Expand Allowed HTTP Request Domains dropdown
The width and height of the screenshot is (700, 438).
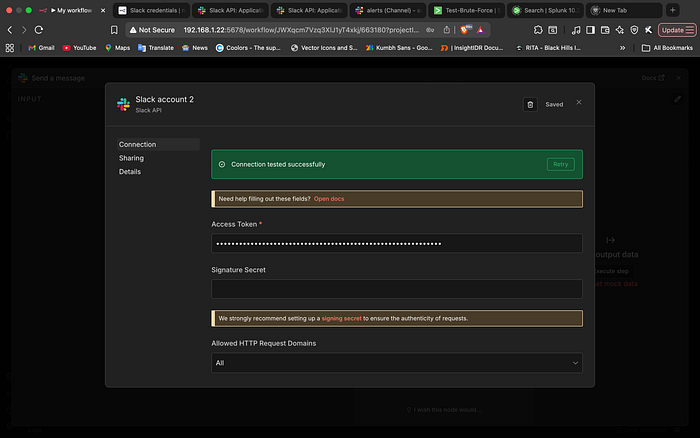tap(397, 363)
